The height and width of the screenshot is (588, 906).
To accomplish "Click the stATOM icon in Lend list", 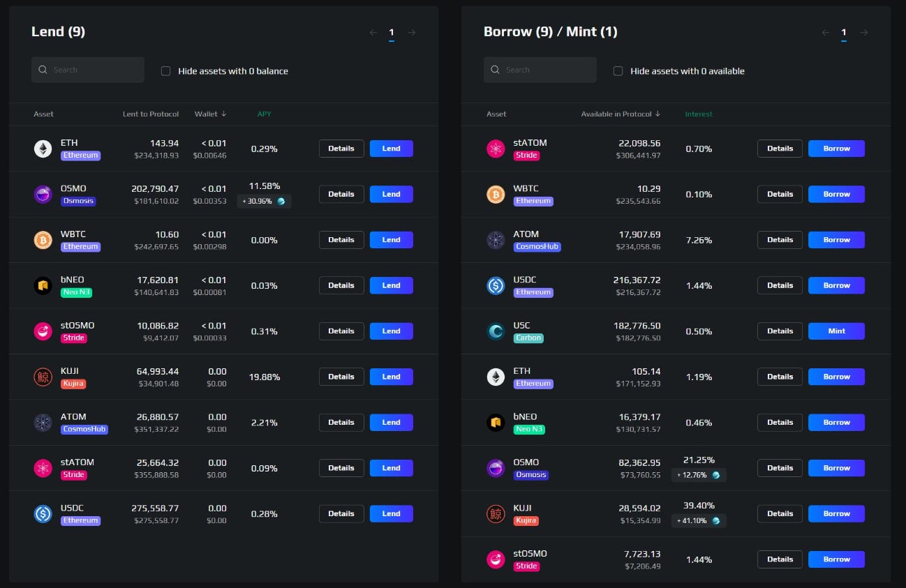I will (x=43, y=468).
